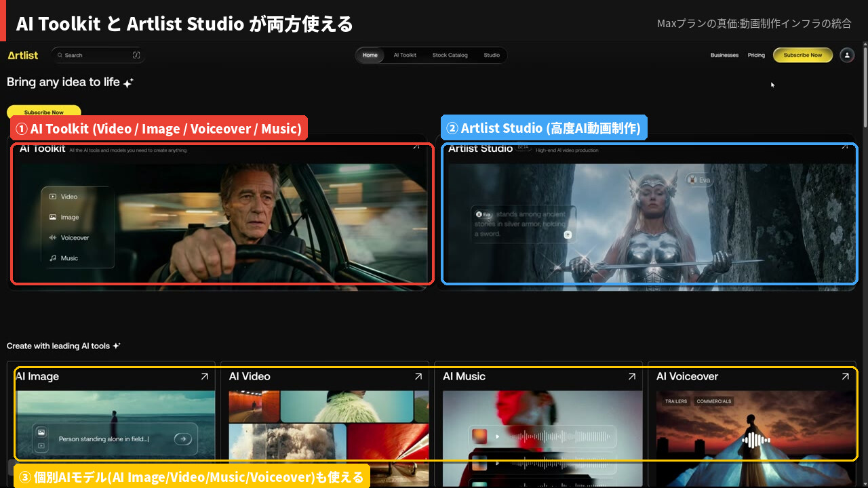
Task: Go to the Home tab
Action: pos(370,55)
